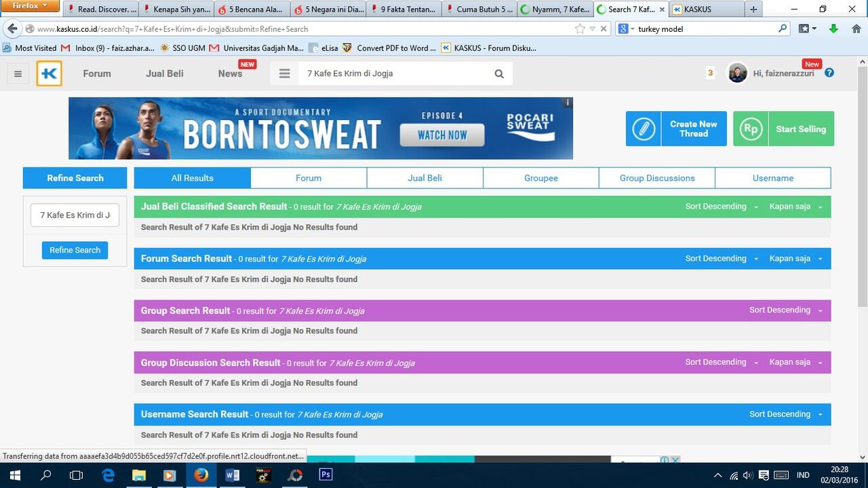Click the Kaskus header search field

(x=393, y=73)
